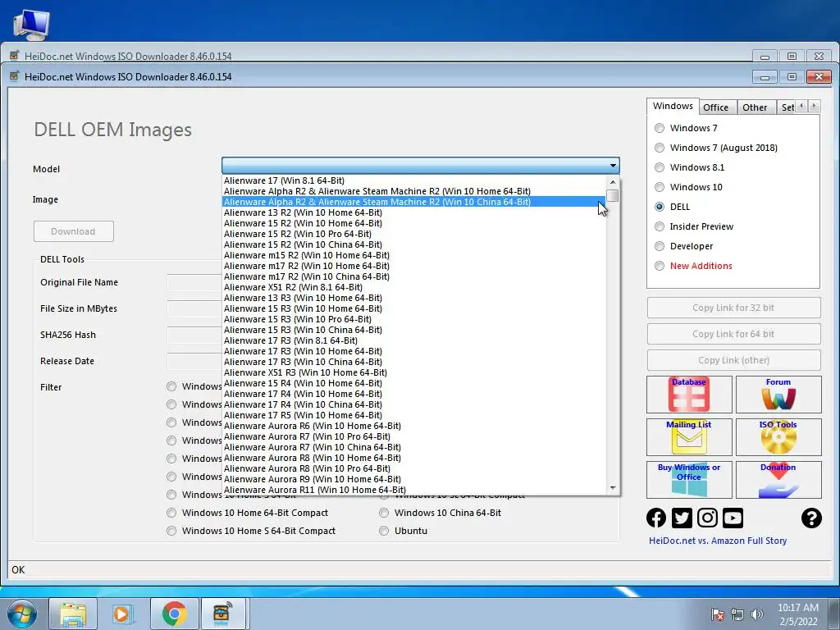Screen dimensions: 840x630
Task: Open the Donation icon button
Action: click(x=778, y=480)
